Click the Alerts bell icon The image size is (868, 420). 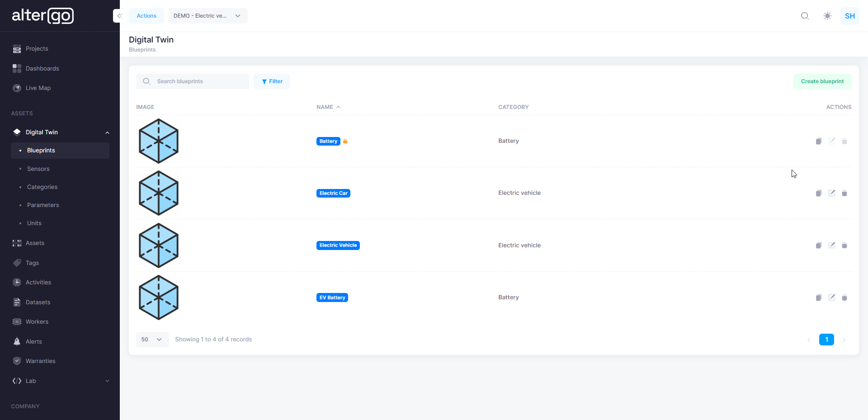coord(17,342)
